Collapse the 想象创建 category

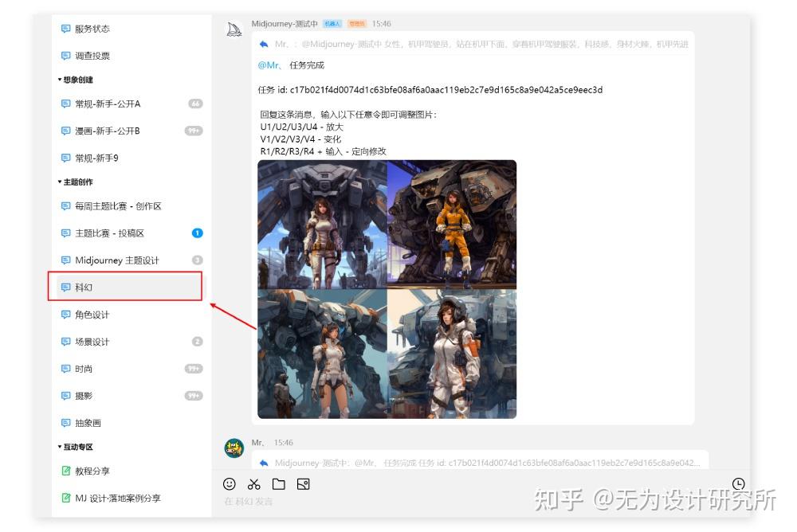pos(75,80)
